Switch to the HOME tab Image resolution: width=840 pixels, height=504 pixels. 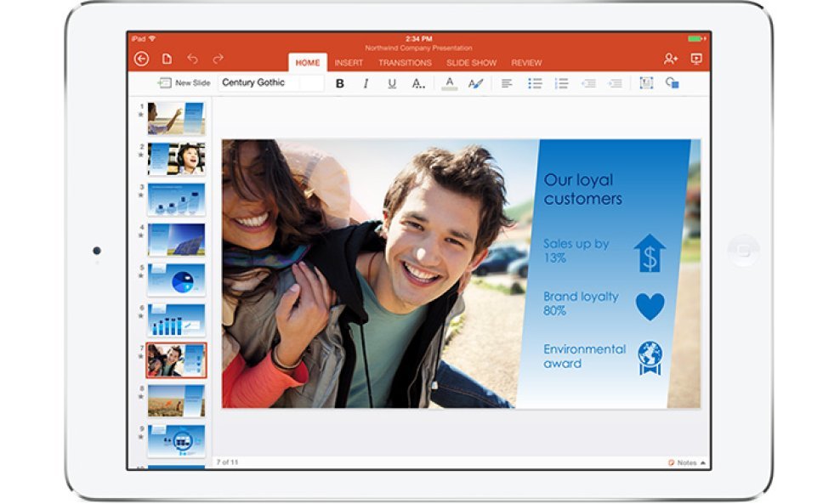[x=308, y=63]
